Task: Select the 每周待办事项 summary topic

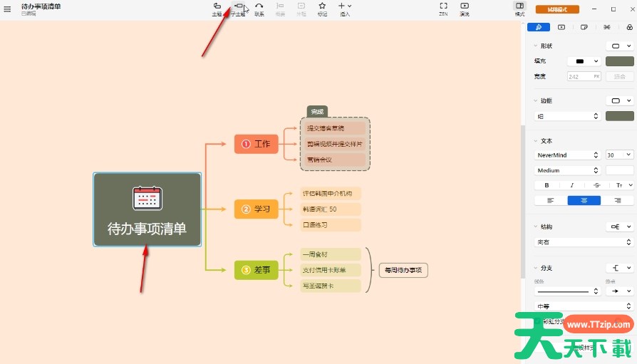Action: (x=403, y=270)
